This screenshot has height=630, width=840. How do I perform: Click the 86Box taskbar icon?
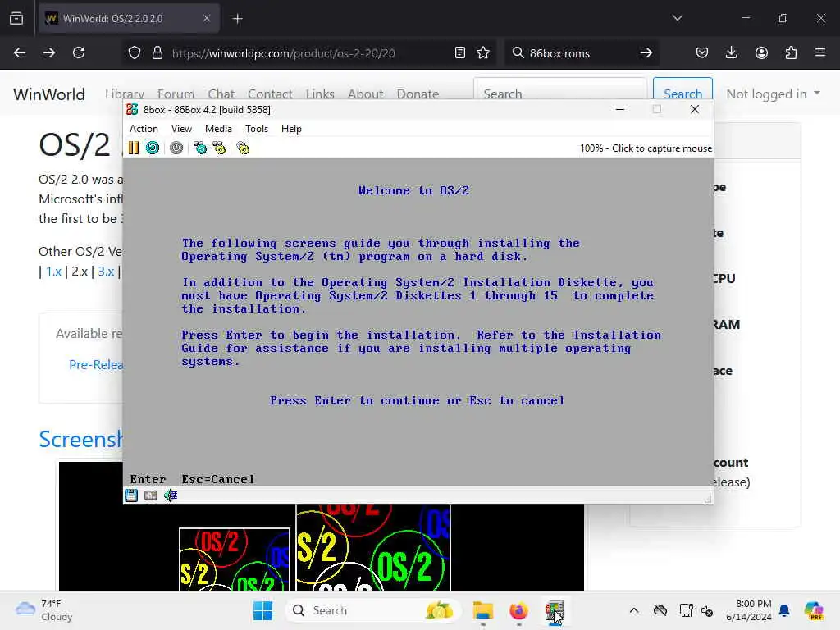point(555,610)
